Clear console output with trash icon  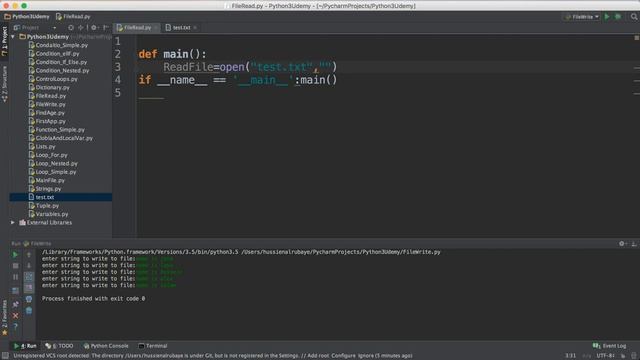(x=29, y=311)
